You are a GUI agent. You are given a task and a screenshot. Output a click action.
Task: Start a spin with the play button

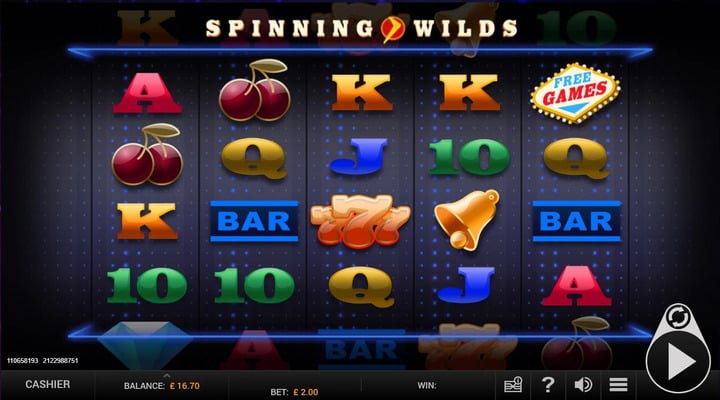(x=678, y=361)
